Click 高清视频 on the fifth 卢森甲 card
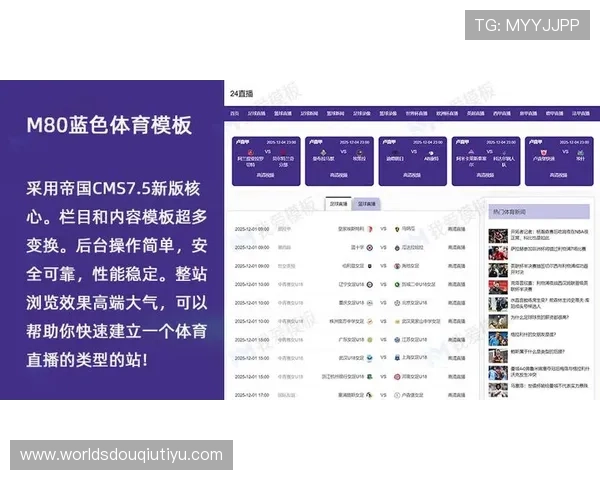This screenshot has height=480, width=600. [558, 175]
